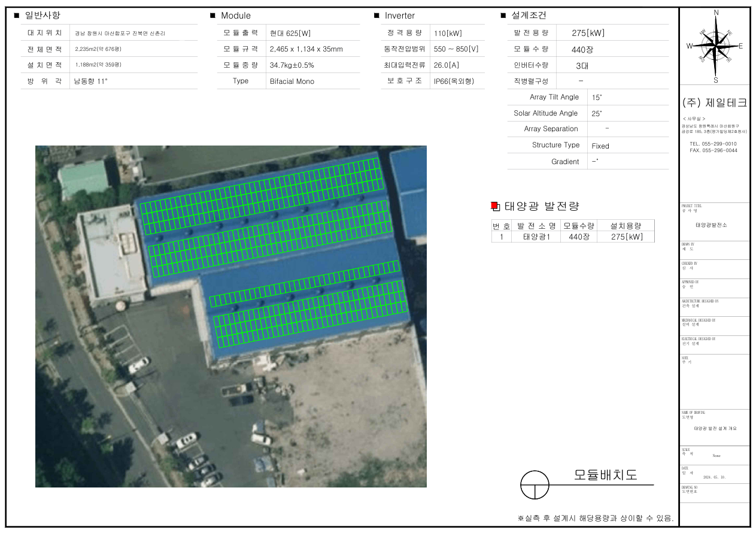Click the (주) 제일테크 company name
The image size is (756, 533).
pyautogui.click(x=714, y=102)
